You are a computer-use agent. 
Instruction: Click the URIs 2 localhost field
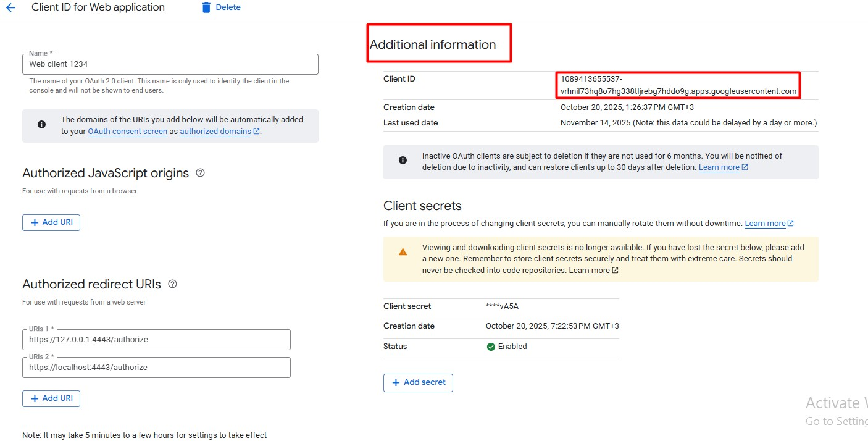(156, 367)
